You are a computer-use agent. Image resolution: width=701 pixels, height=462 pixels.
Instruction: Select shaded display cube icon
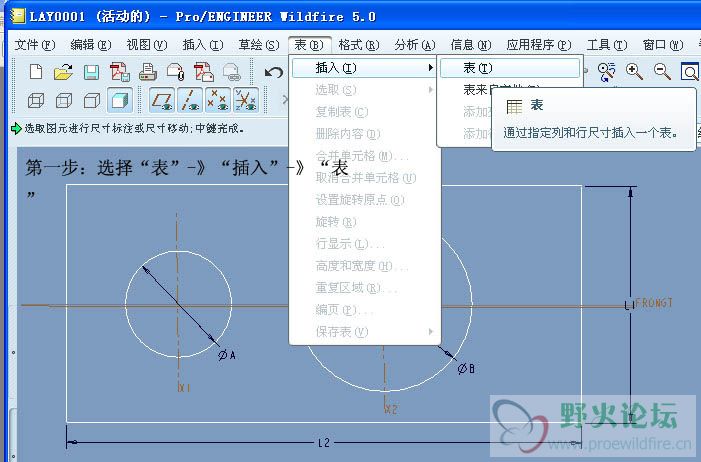tap(119, 100)
